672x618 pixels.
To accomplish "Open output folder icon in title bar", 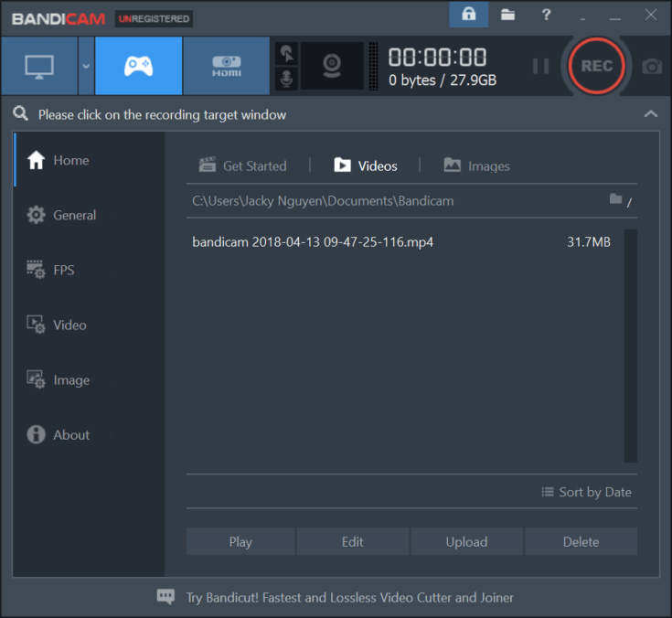I will [507, 15].
